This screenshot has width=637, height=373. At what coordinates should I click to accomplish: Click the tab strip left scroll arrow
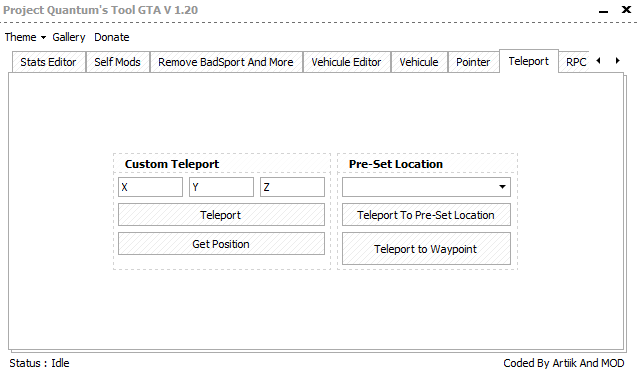[x=598, y=61]
